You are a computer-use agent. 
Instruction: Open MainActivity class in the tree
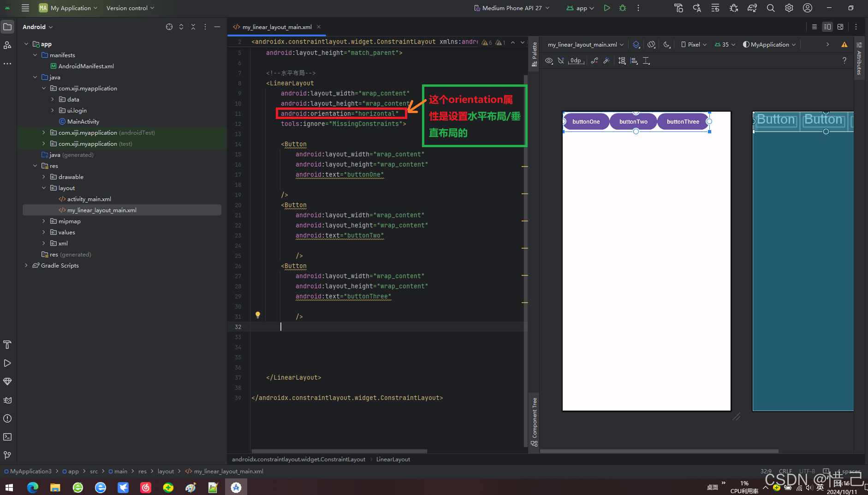(x=83, y=121)
